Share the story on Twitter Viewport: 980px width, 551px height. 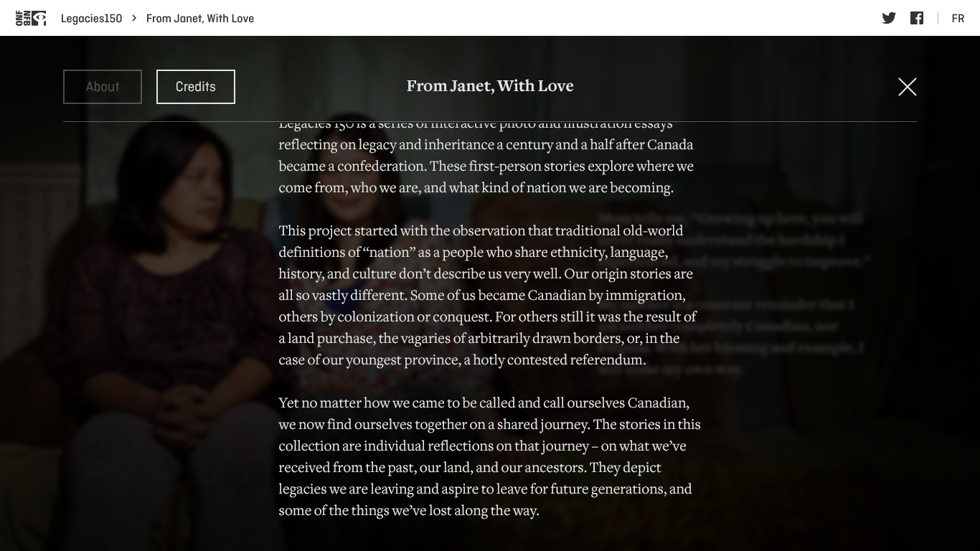point(889,18)
